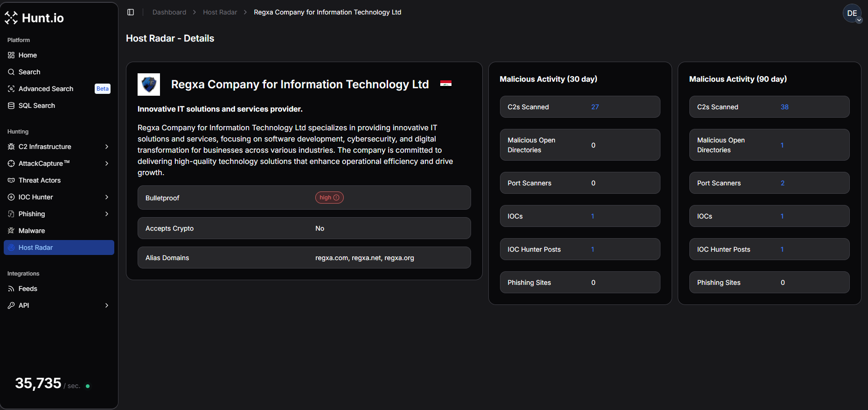The width and height of the screenshot is (868, 410).
Task: Open the Home menu item
Action: 59,55
